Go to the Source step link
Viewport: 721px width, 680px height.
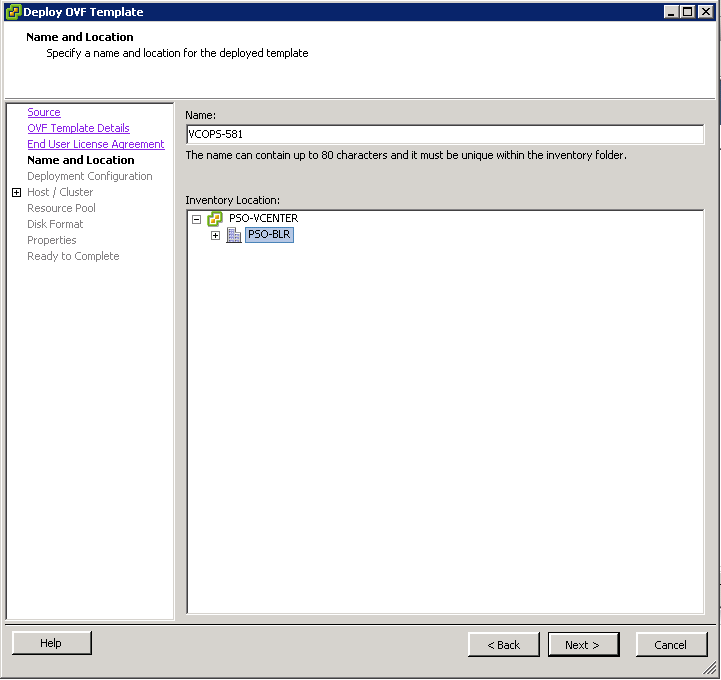click(x=44, y=112)
